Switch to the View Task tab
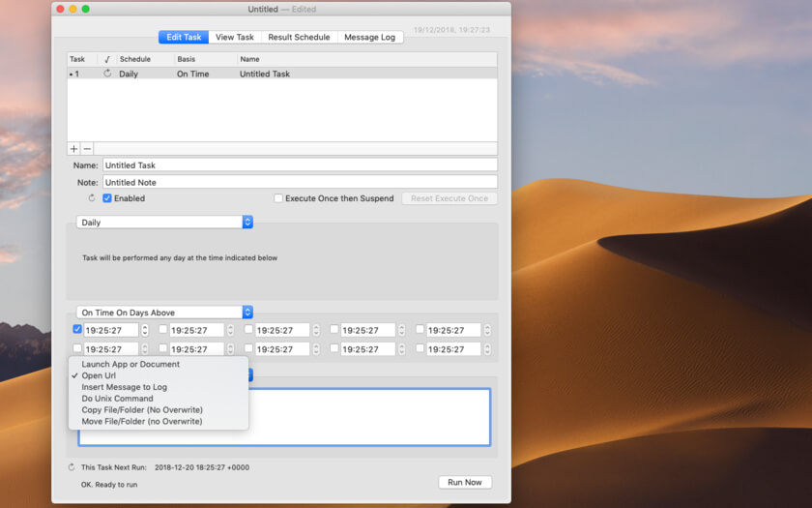The height and width of the screenshot is (508, 812). tap(235, 37)
